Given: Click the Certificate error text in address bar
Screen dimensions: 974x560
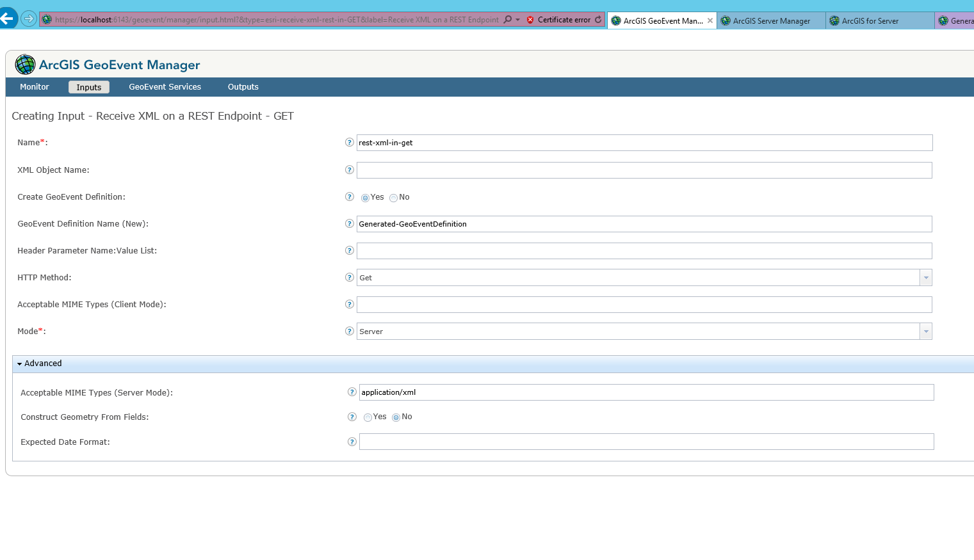Looking at the screenshot, I should (564, 20).
